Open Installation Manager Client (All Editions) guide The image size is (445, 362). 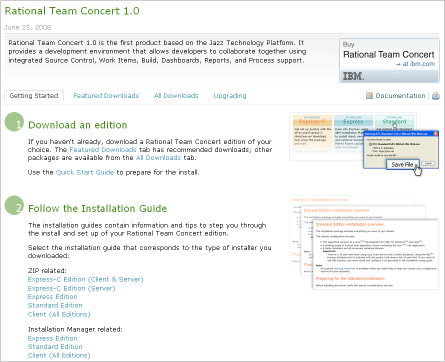pyautogui.click(x=59, y=355)
